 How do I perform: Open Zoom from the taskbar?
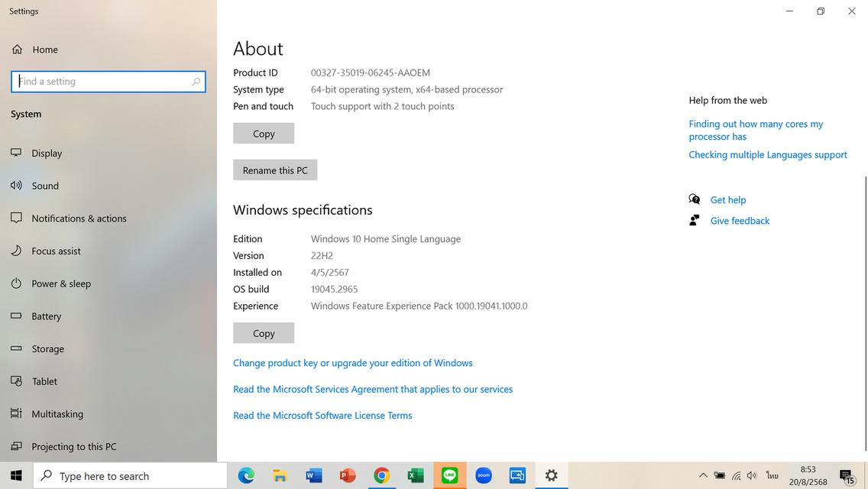click(x=483, y=476)
